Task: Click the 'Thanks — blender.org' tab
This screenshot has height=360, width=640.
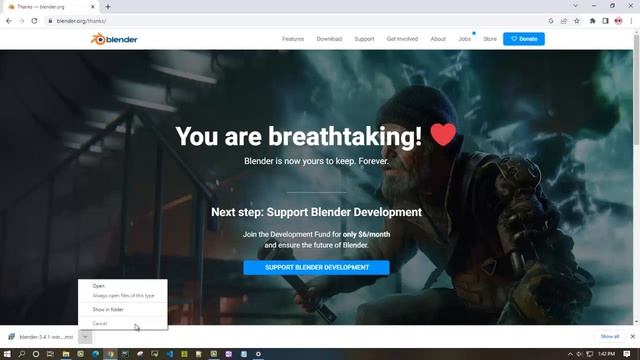Action: 51,7
